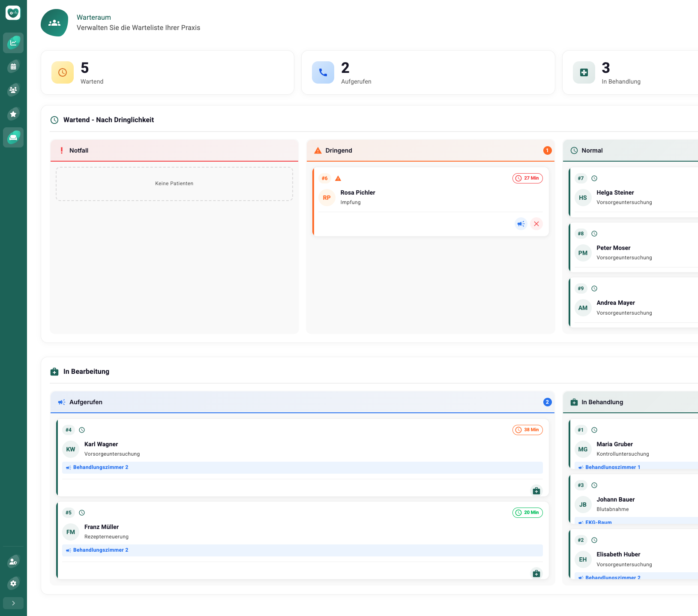Open the calendar icon in sidebar

[x=13, y=66]
